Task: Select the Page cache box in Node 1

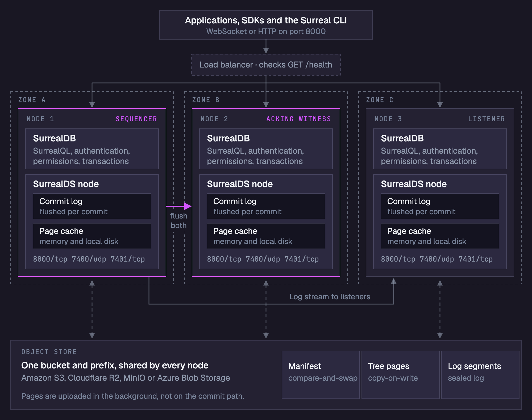Action: click(x=92, y=236)
